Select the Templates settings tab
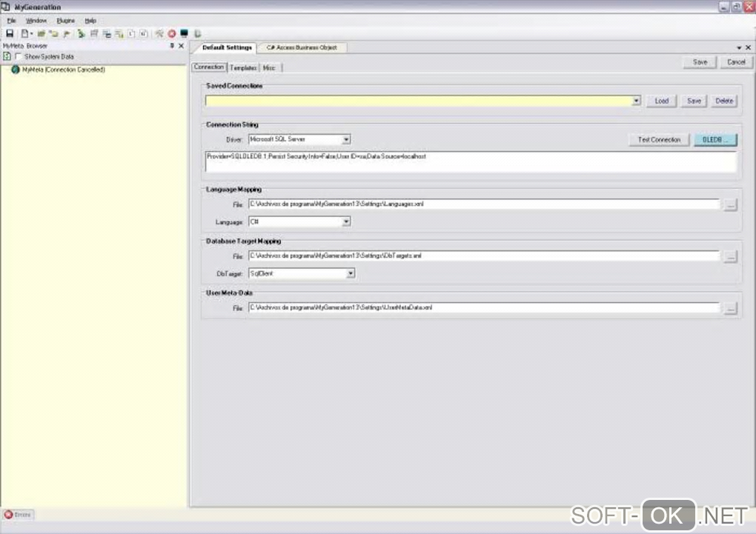Screen dimensions: 756x534 click(243, 68)
